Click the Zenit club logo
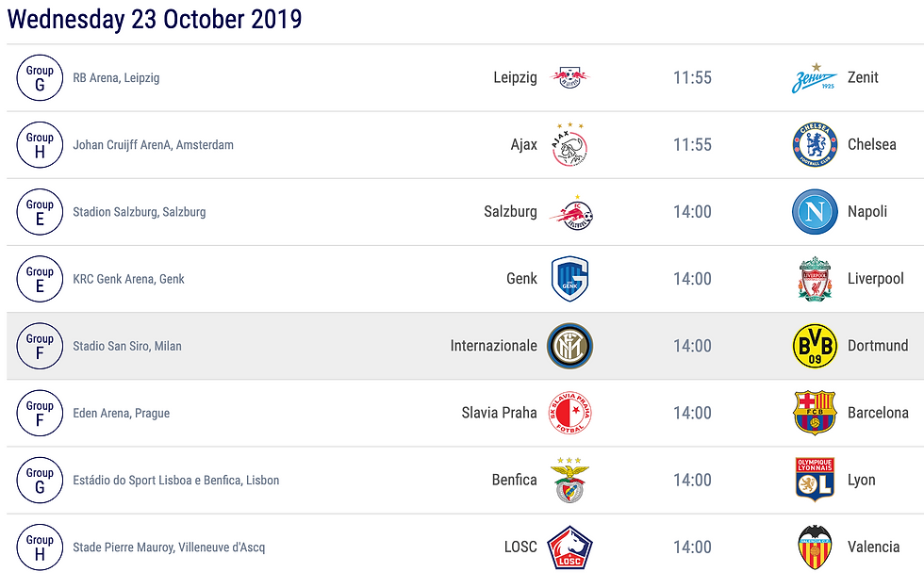Viewport: 924px width, 588px height. (815, 78)
